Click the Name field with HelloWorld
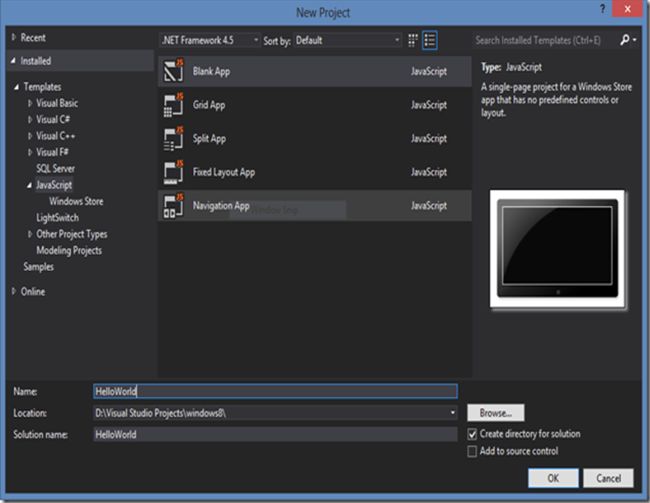650x503 pixels. tap(275, 391)
